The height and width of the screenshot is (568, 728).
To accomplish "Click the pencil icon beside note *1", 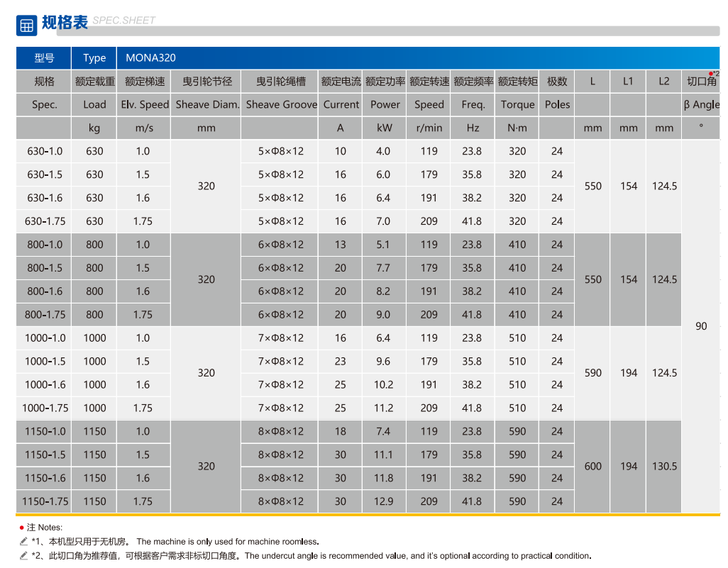I will (24, 542).
